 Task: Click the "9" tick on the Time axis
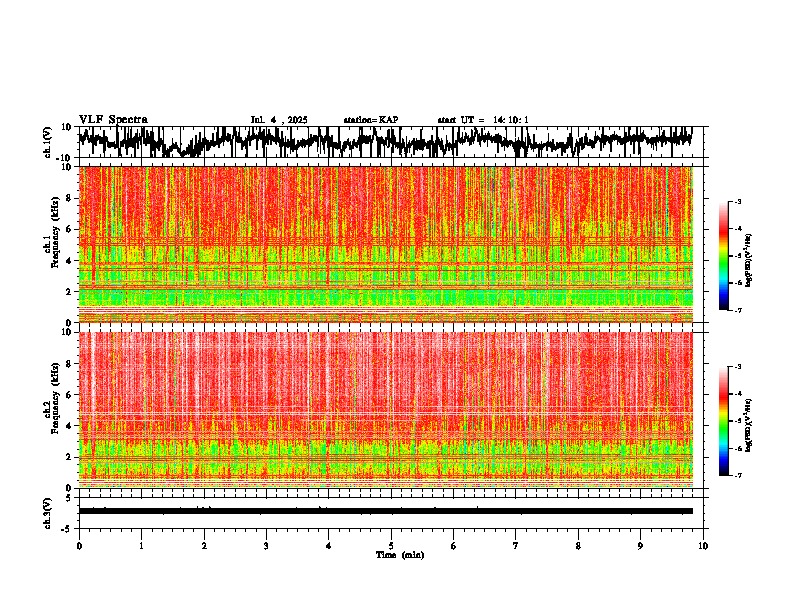[640, 546]
